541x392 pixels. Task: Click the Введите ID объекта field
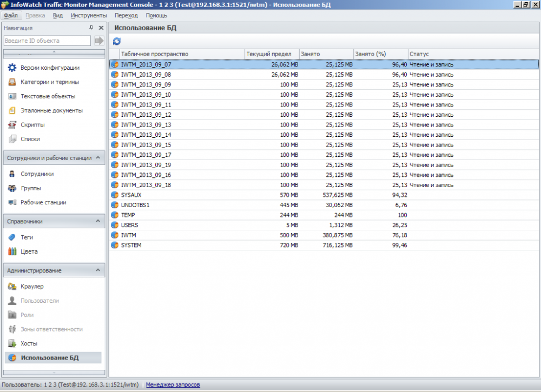click(x=47, y=41)
